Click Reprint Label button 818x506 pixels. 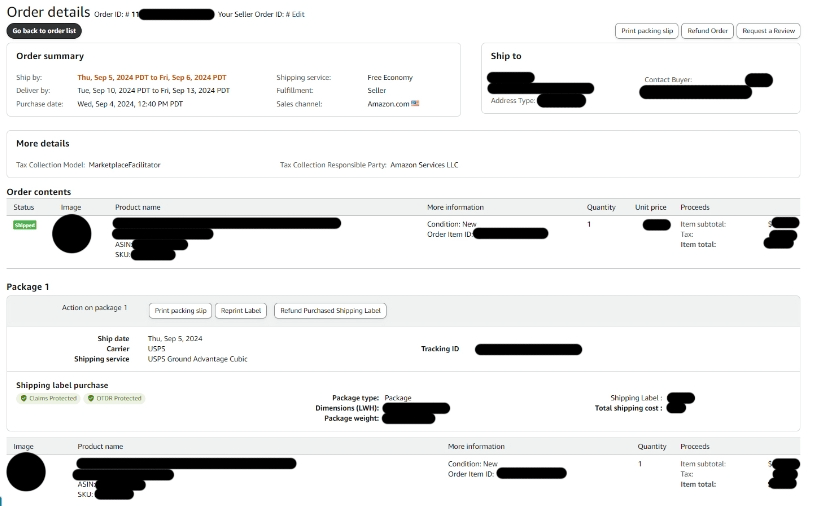click(241, 311)
